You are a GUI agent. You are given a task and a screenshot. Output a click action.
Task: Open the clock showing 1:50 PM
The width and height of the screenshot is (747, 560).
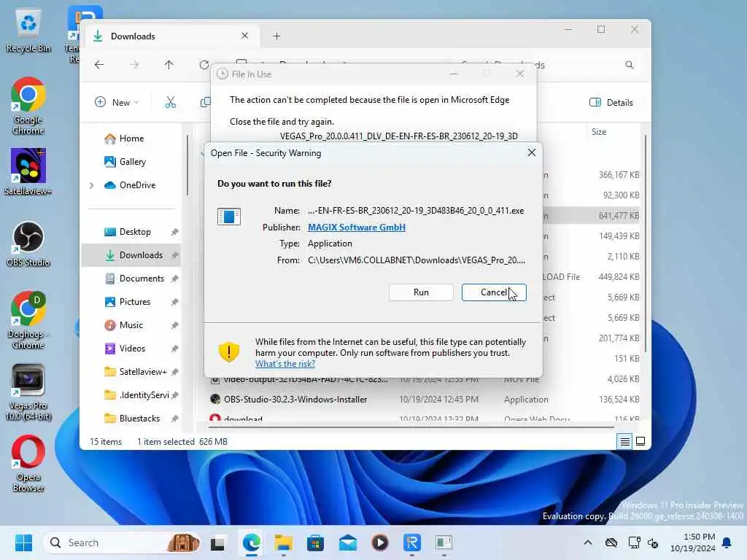(x=692, y=542)
